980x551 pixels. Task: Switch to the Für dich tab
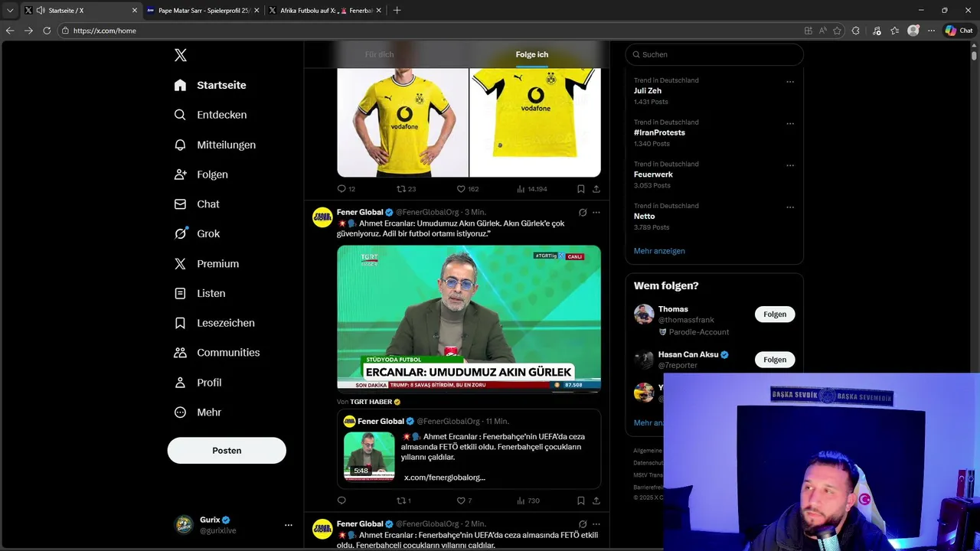[x=380, y=54]
